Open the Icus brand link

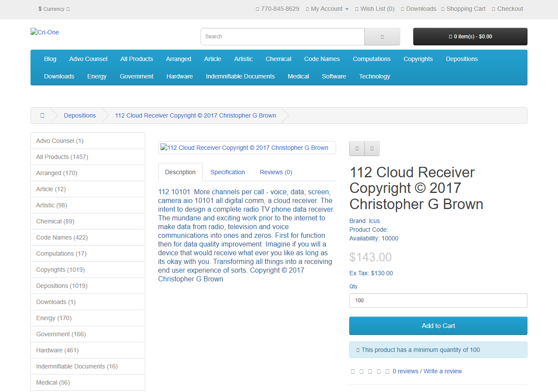(374, 221)
